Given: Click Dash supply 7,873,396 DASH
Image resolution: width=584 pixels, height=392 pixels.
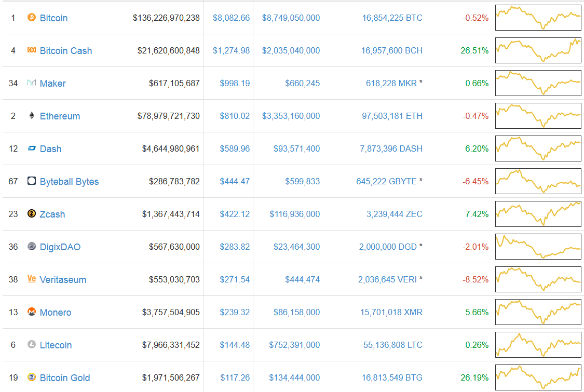Looking at the screenshot, I should click(391, 148).
